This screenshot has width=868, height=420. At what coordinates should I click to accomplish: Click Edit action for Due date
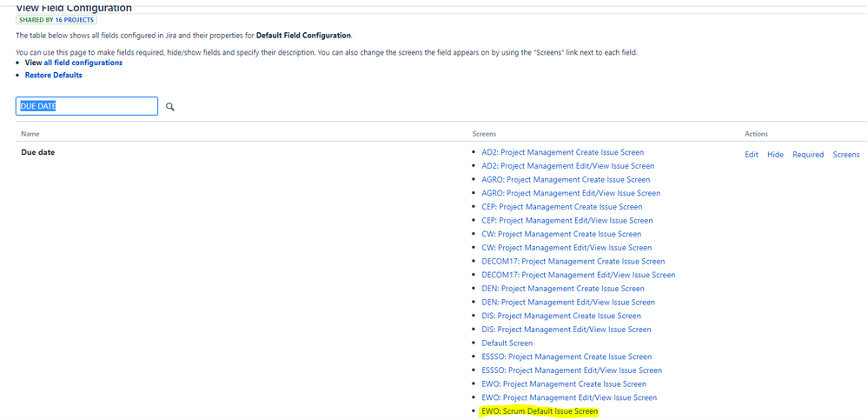[x=752, y=155]
